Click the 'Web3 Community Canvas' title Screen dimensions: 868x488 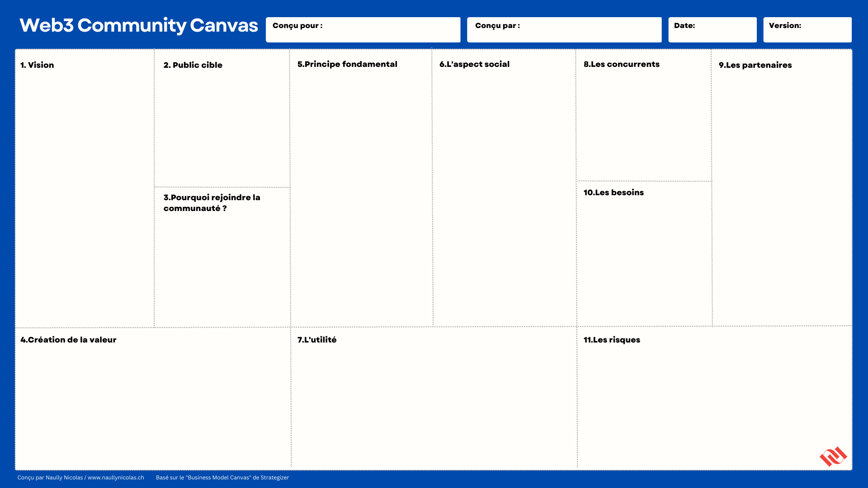138,26
